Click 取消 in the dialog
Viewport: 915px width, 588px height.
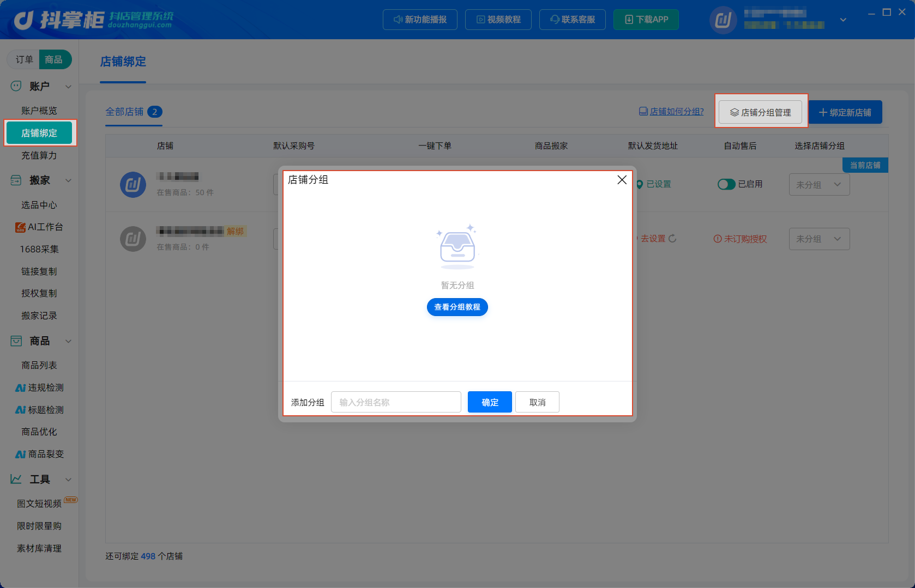537,402
